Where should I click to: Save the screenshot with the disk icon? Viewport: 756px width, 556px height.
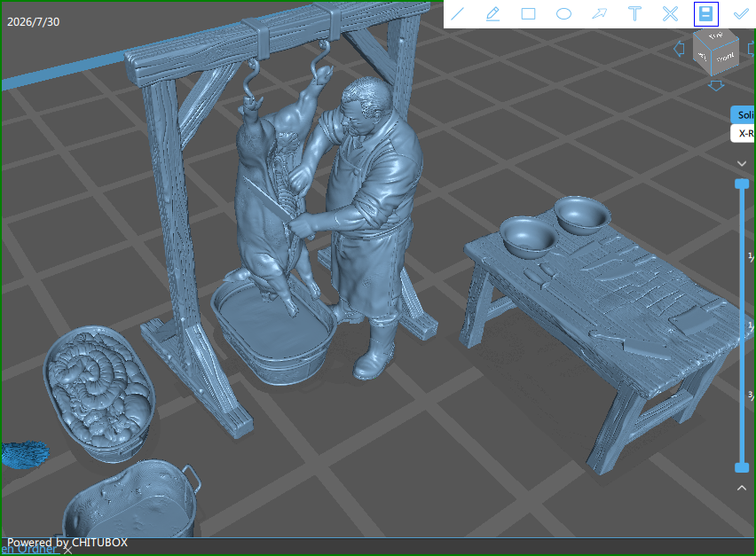coord(705,14)
